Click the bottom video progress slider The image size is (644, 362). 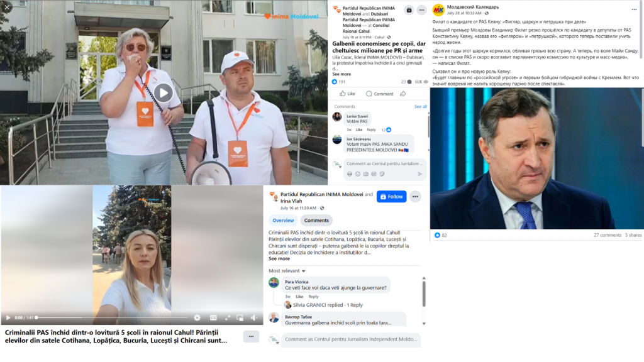coord(112,317)
